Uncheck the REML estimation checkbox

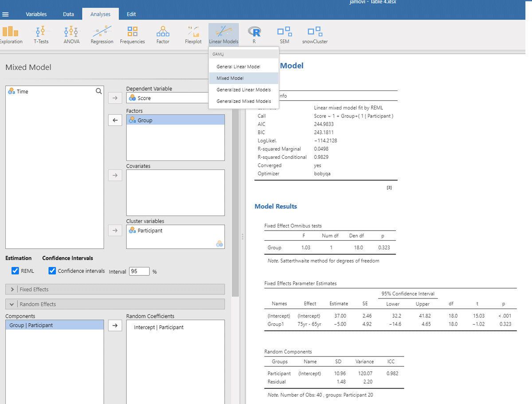click(x=16, y=271)
